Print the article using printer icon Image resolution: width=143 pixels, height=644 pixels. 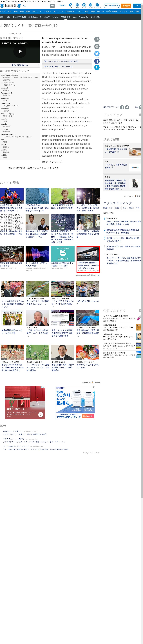(x=97, y=46)
